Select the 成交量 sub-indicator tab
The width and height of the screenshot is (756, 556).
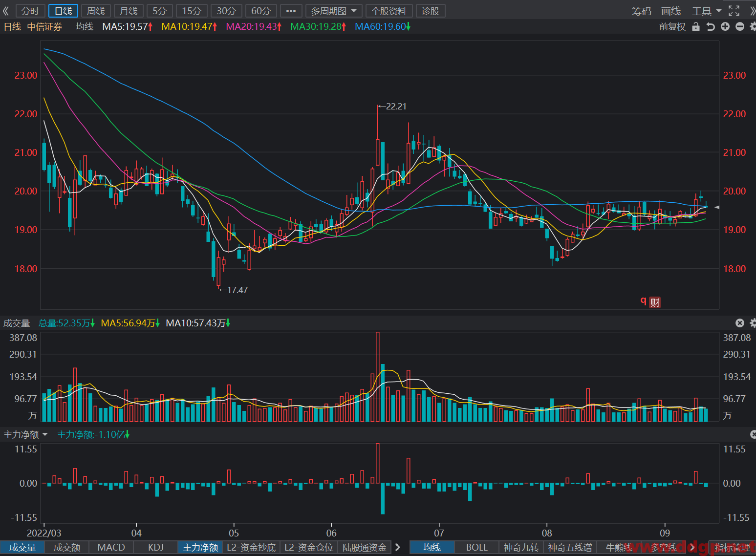coord(22,547)
